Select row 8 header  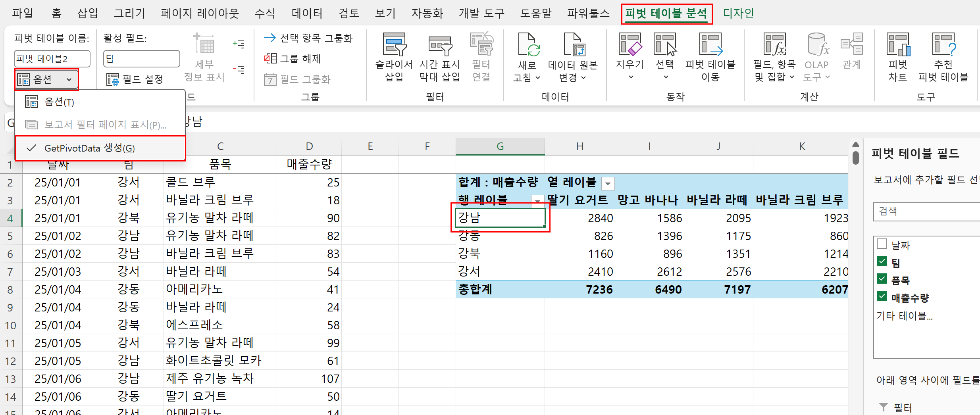pyautogui.click(x=10, y=290)
